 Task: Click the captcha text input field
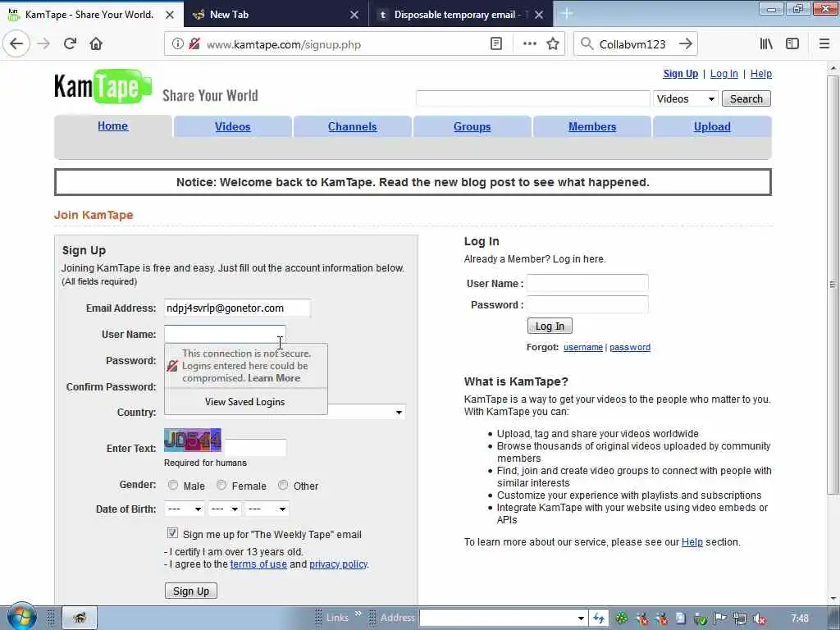point(255,447)
